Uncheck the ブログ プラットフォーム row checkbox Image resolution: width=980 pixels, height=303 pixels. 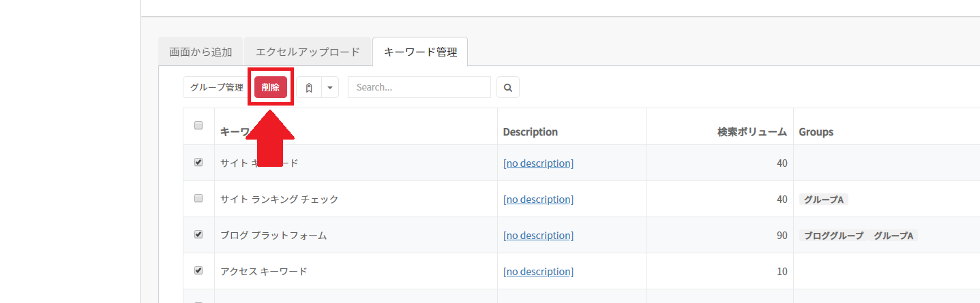(x=198, y=234)
